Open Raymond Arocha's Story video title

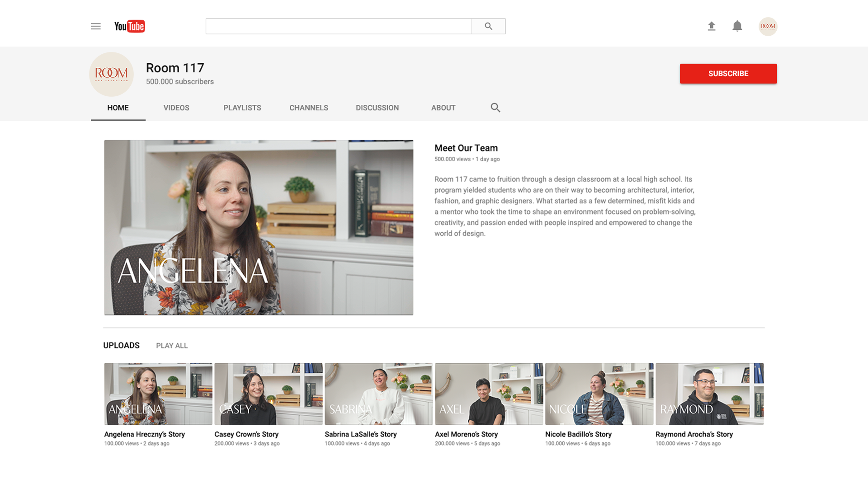click(x=694, y=434)
